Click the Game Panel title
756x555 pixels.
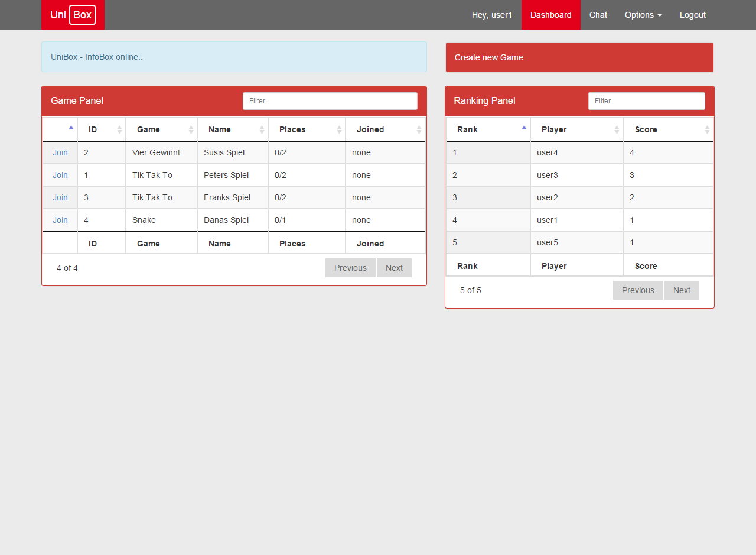coord(77,100)
